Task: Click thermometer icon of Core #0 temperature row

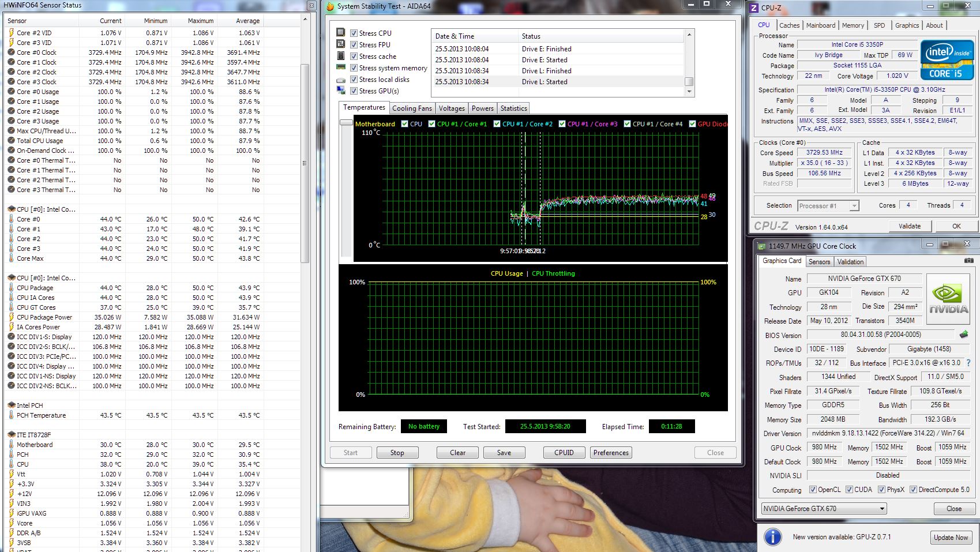Action: [11, 219]
